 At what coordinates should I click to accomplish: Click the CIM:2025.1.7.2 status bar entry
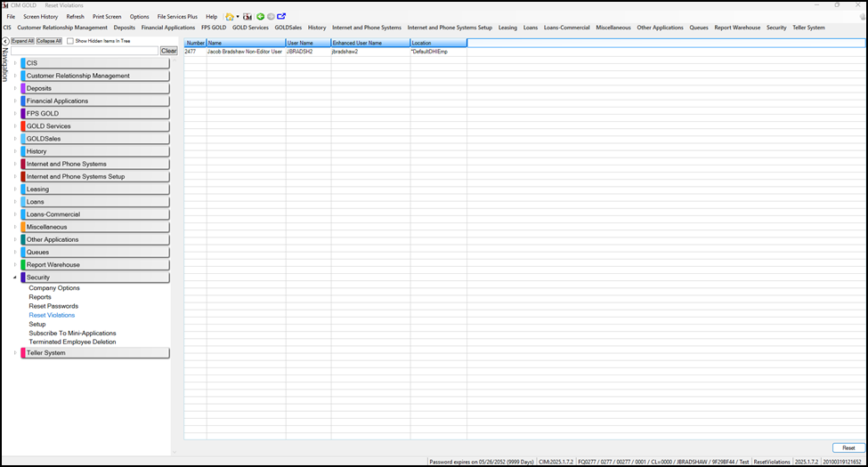(x=556, y=462)
